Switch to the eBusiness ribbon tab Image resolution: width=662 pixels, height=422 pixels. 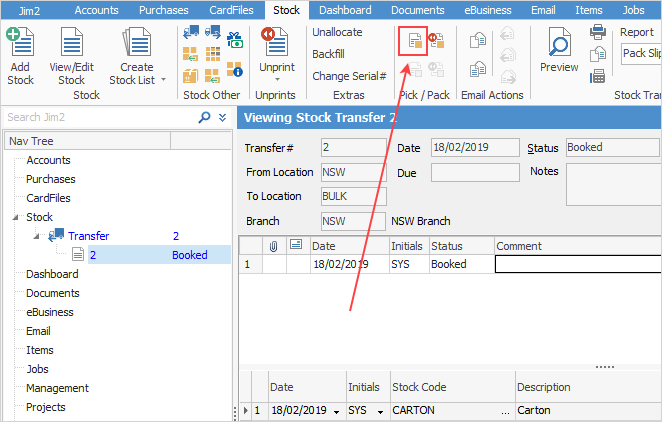[x=488, y=10]
